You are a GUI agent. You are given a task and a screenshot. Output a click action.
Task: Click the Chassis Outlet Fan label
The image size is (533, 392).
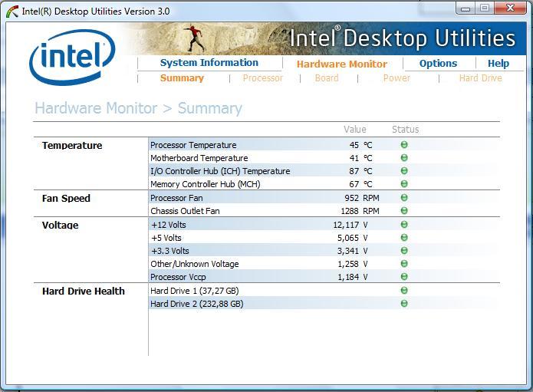tap(185, 211)
